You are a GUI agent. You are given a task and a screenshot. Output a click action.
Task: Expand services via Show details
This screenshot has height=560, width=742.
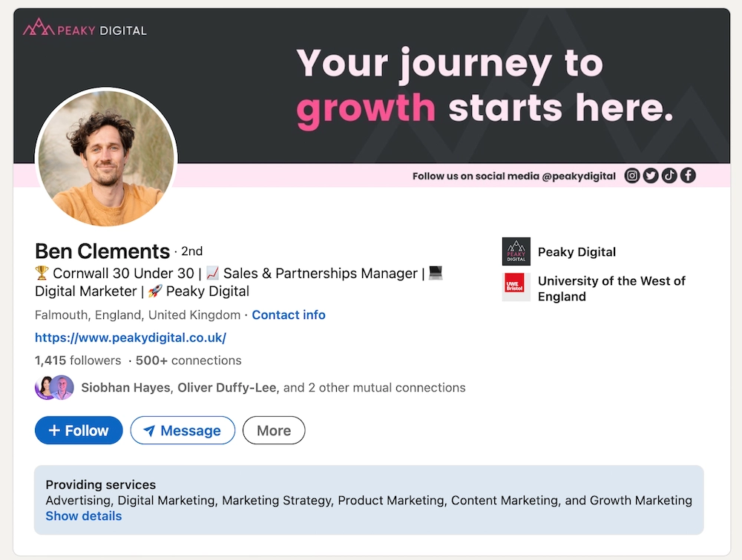[x=83, y=515]
